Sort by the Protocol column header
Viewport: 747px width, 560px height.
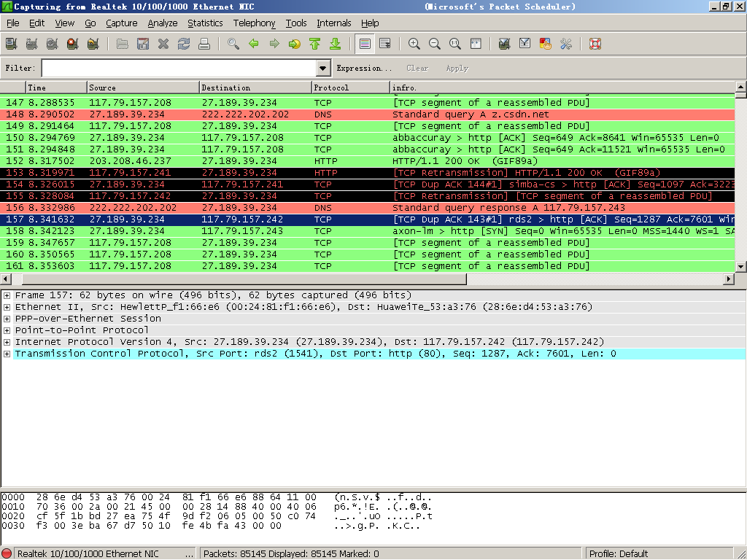click(x=350, y=87)
